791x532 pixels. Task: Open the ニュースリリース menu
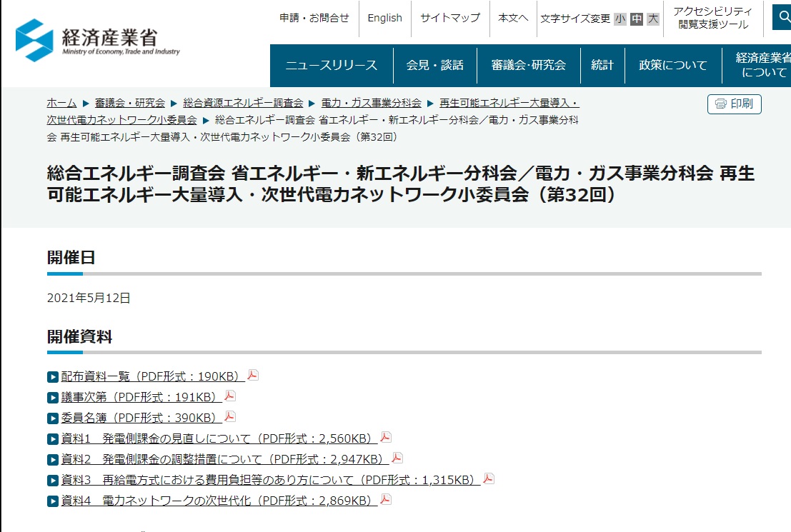pos(331,66)
